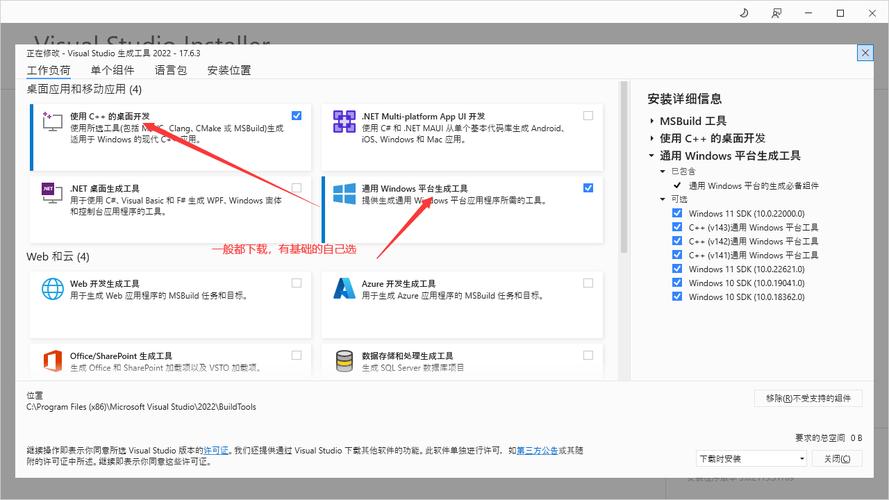Viewport: 889px width, 500px height.
Task: Select the Web 开发生成工具 card title
Action: (104, 283)
